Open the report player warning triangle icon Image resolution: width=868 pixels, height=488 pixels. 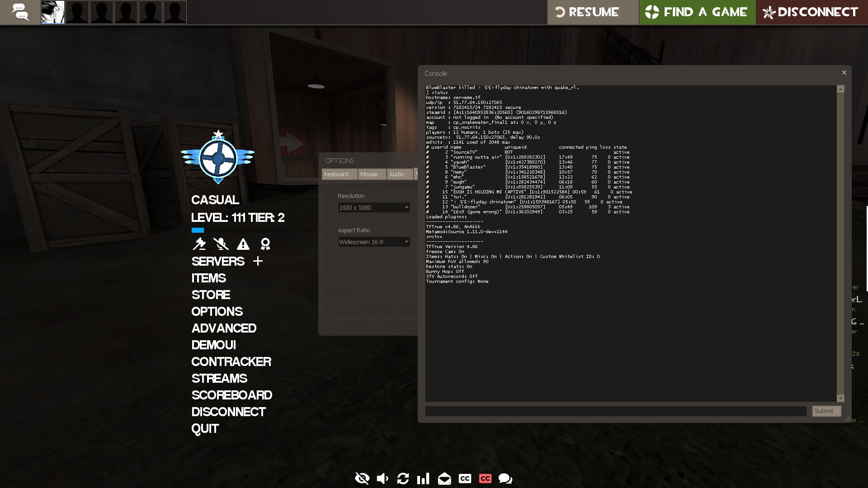coord(243,244)
